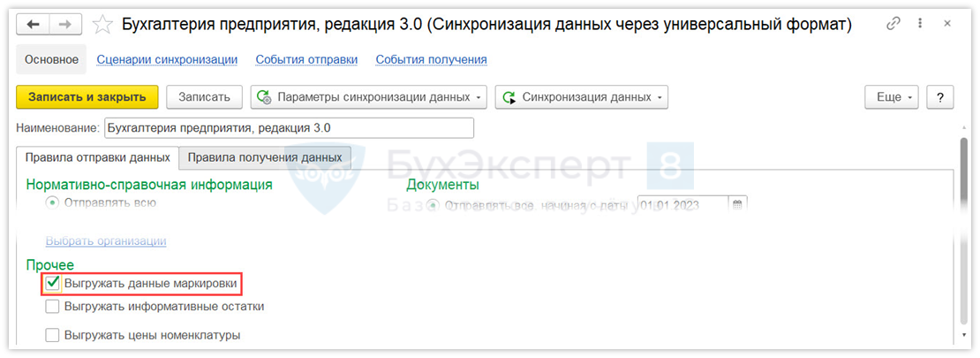Copy link via the chain icon
Image resolution: width=980 pixels, height=358 pixels.
(893, 24)
